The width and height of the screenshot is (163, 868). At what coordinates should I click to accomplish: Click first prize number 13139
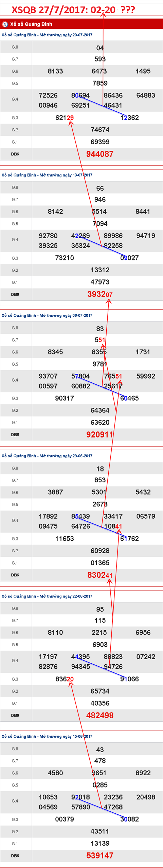coord(100,843)
